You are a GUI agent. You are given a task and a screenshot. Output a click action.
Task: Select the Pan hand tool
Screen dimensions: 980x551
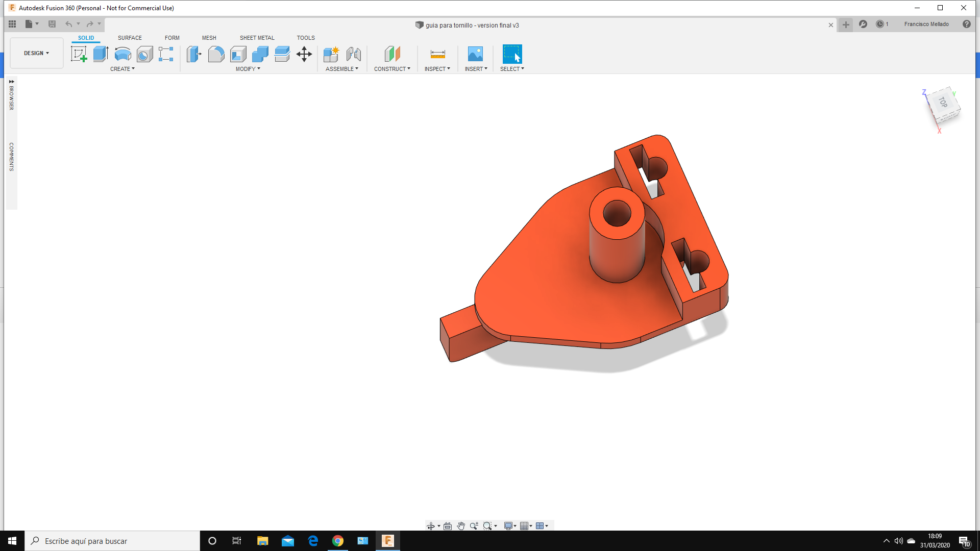461,526
